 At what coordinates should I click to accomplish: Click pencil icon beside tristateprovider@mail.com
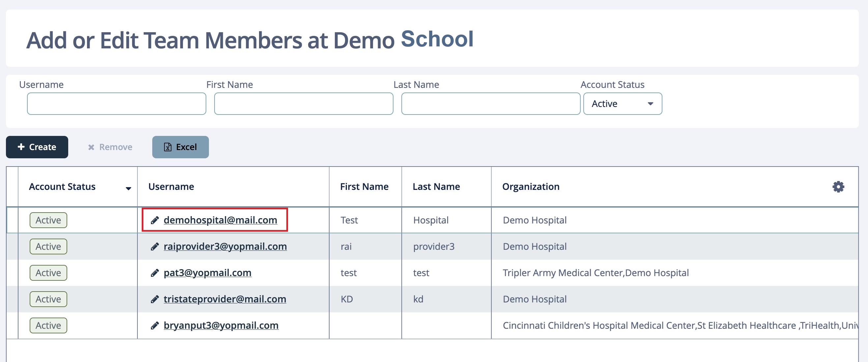pyautogui.click(x=155, y=299)
